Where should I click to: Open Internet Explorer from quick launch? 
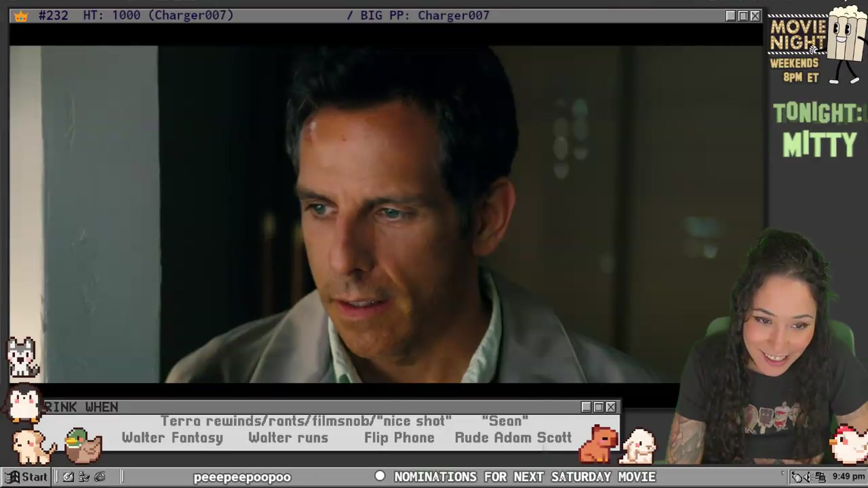(100, 477)
